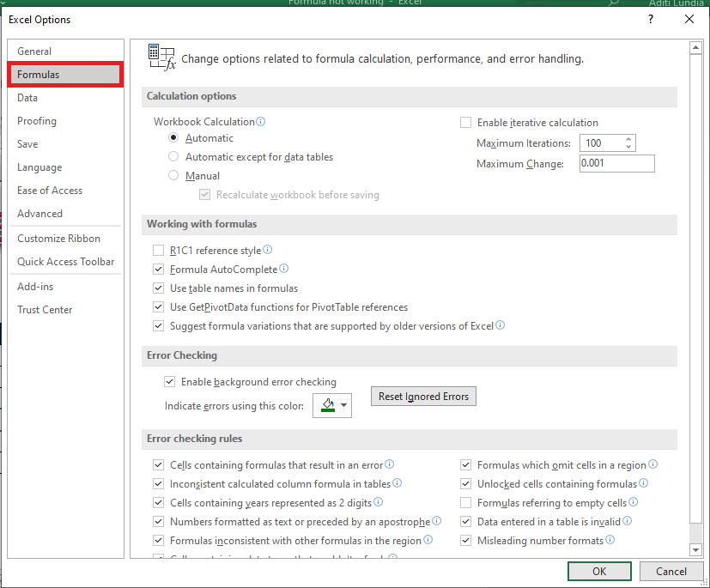Toggle Data entered in a table is invalid
The image size is (710, 588).
click(x=465, y=521)
